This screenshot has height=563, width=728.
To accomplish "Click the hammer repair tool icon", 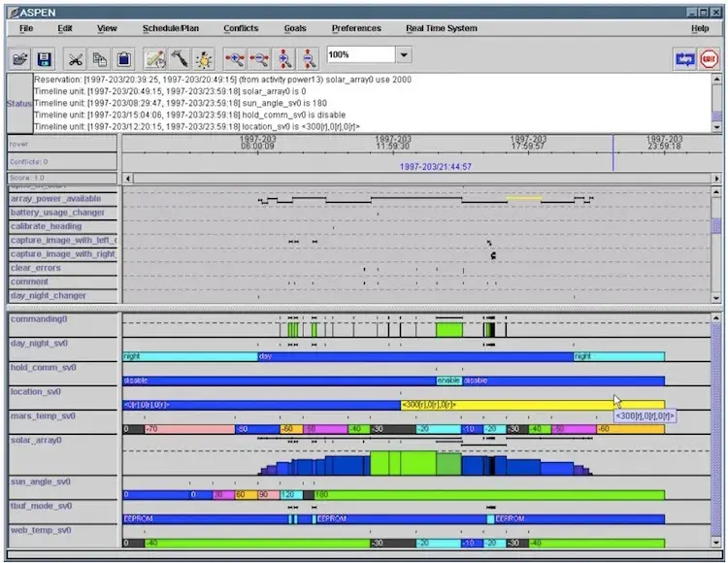I will (x=180, y=59).
